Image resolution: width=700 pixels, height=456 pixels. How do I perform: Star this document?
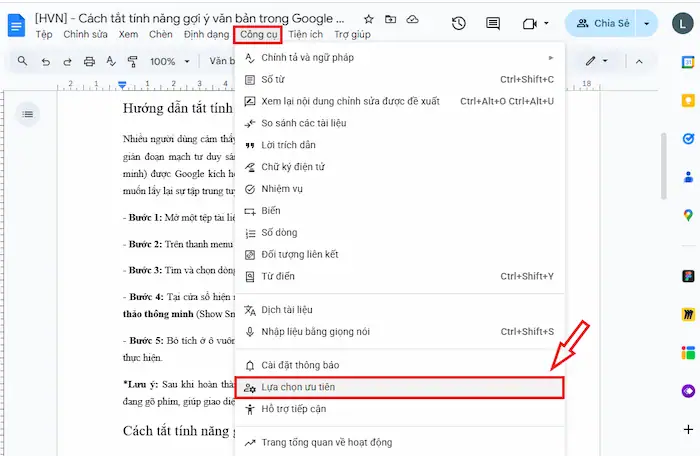tap(368, 20)
